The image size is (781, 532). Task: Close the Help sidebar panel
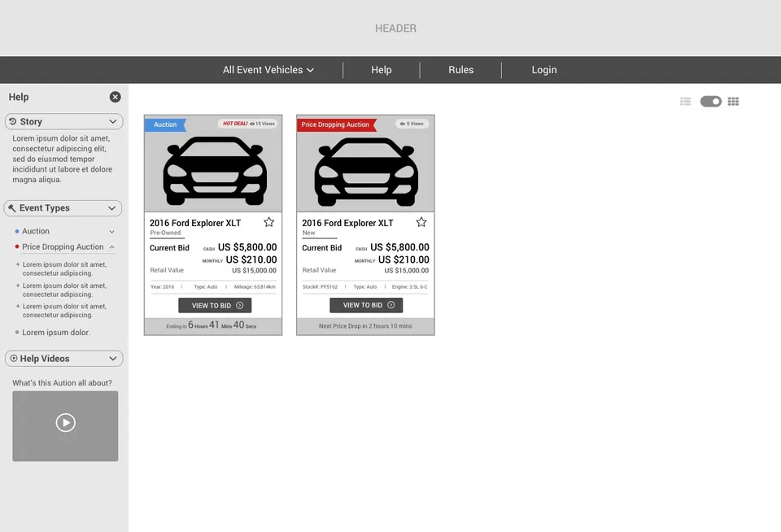(115, 97)
